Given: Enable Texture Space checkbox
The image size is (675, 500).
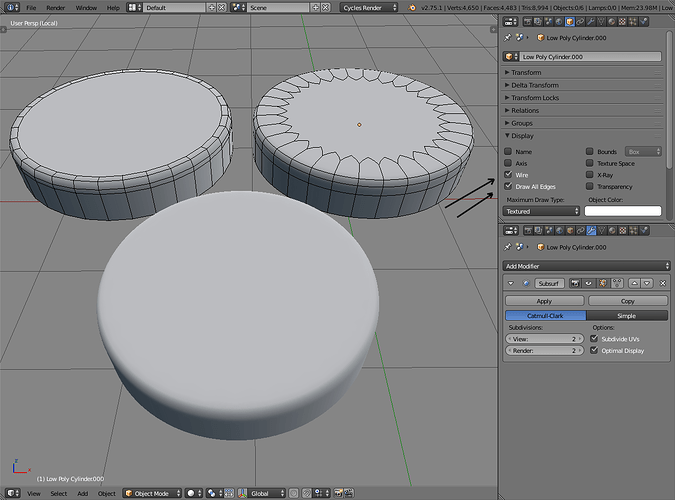Looking at the screenshot, I should pos(590,163).
